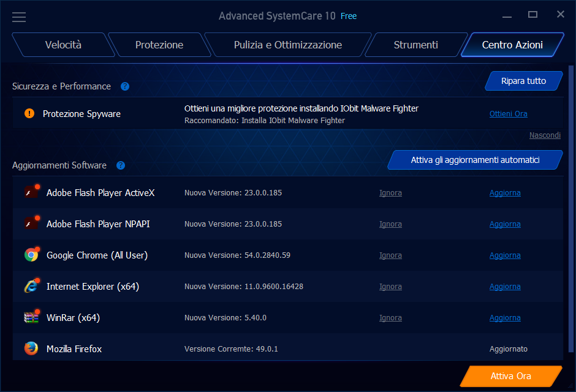Update Google Chrome via Aggiorna

tap(505, 255)
